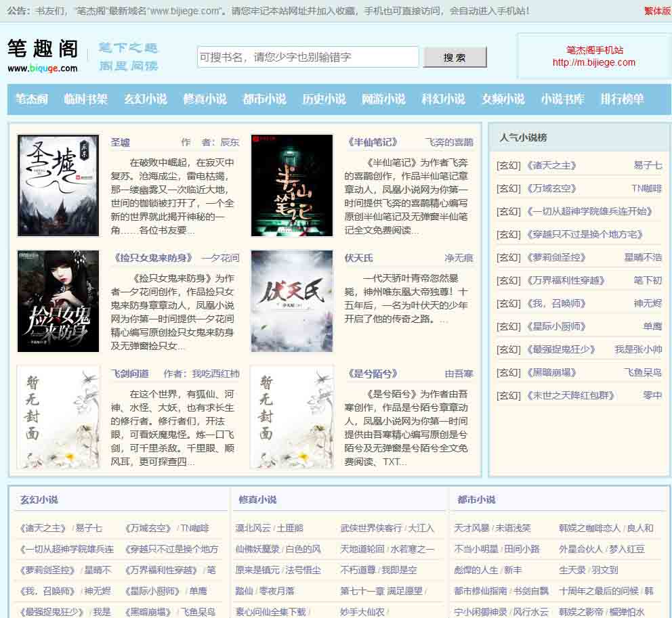The height and width of the screenshot is (618, 672).
Task: Open 天才风暴 in 都市小说 list
Action: point(472,528)
